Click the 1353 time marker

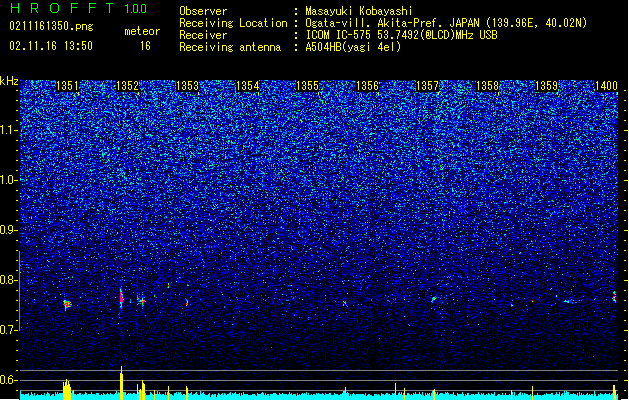[187, 86]
